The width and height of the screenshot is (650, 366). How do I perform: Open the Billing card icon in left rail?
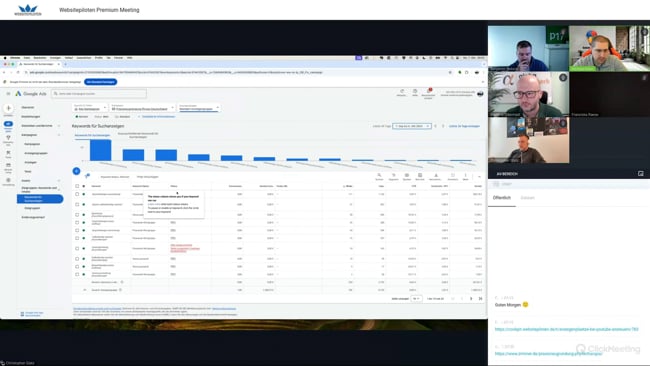(x=8, y=165)
